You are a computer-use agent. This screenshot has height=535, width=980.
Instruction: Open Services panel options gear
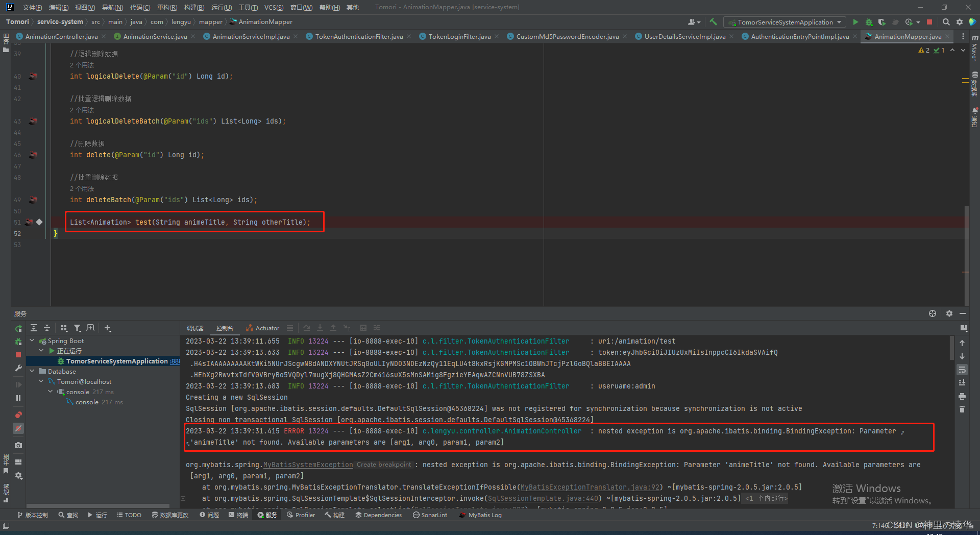click(949, 313)
